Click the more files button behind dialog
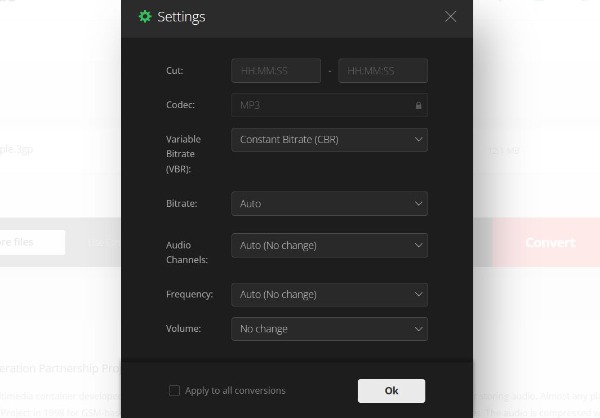600x418 pixels. pyautogui.click(x=32, y=242)
